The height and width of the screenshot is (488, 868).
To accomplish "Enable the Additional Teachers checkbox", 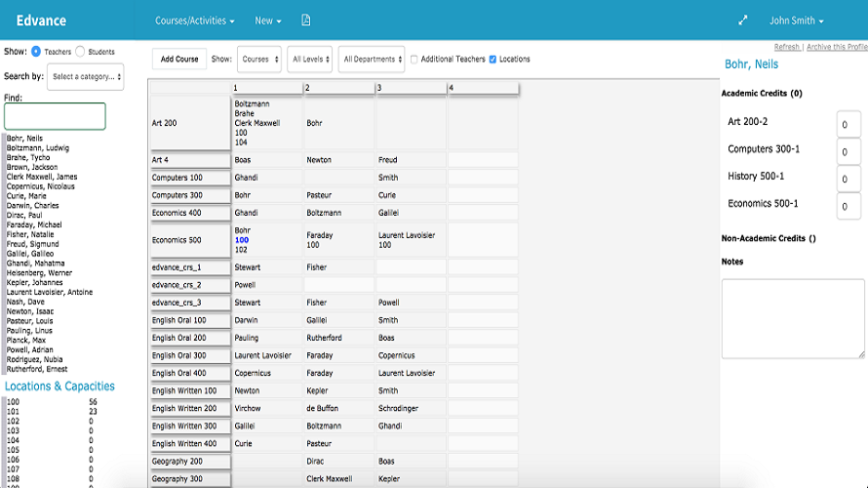I will click(x=414, y=60).
